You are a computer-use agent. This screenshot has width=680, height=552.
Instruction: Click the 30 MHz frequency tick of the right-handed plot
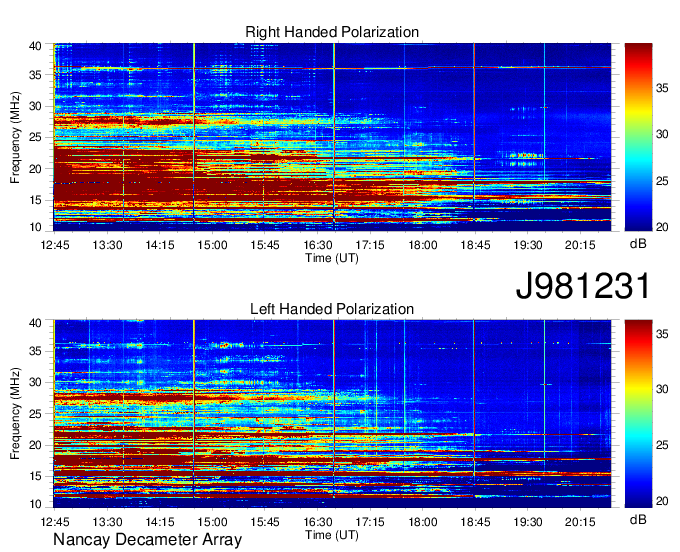35,106
